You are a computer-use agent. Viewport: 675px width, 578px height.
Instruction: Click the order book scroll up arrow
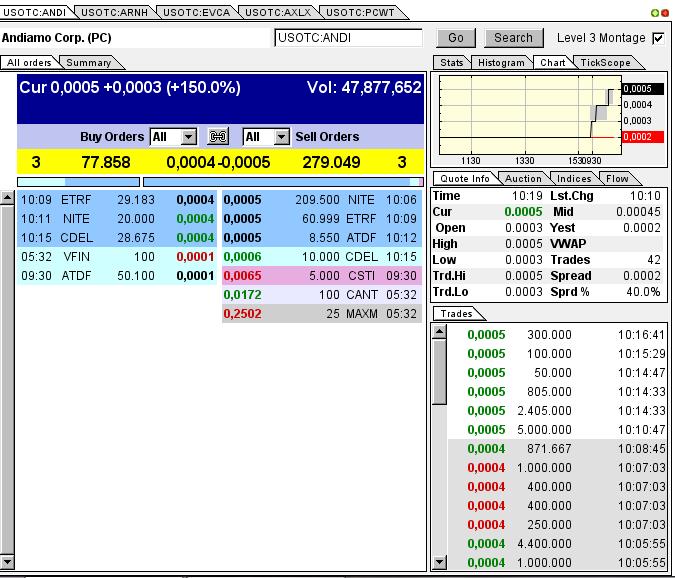point(7,198)
